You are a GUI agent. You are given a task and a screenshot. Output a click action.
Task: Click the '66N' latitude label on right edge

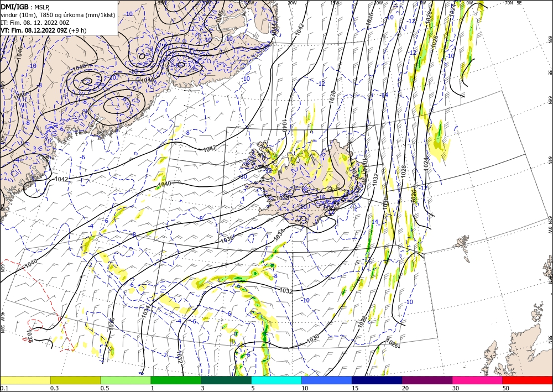click(x=550, y=100)
